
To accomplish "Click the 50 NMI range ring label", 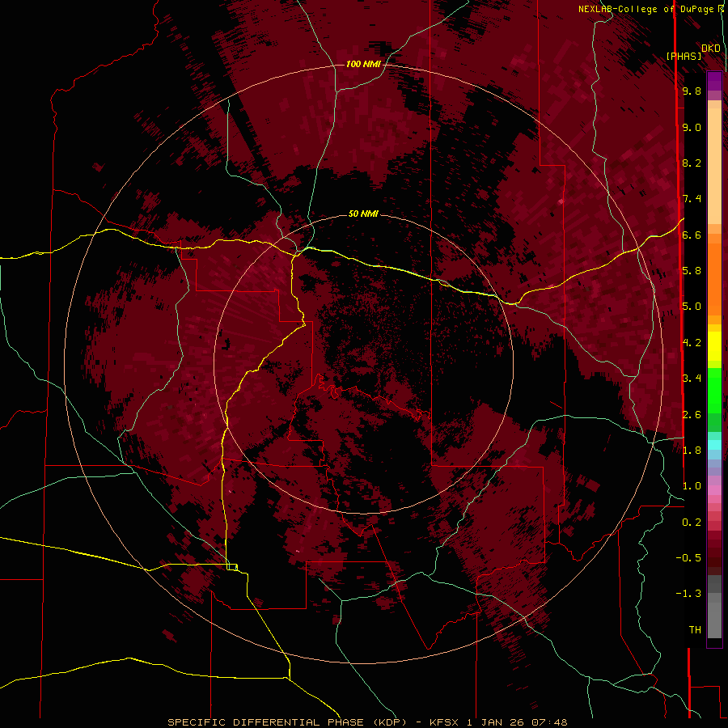I will (363, 214).
